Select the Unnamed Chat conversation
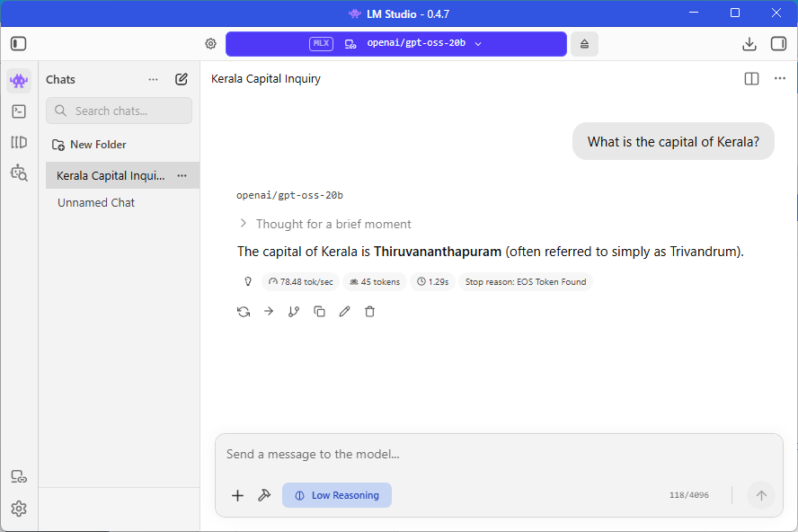The width and height of the screenshot is (798, 532). tap(96, 203)
